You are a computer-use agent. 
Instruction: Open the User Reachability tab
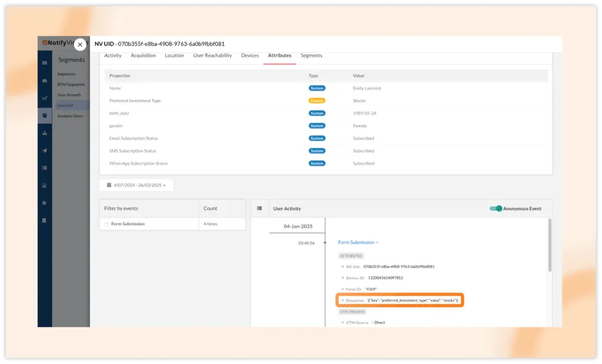(213, 55)
